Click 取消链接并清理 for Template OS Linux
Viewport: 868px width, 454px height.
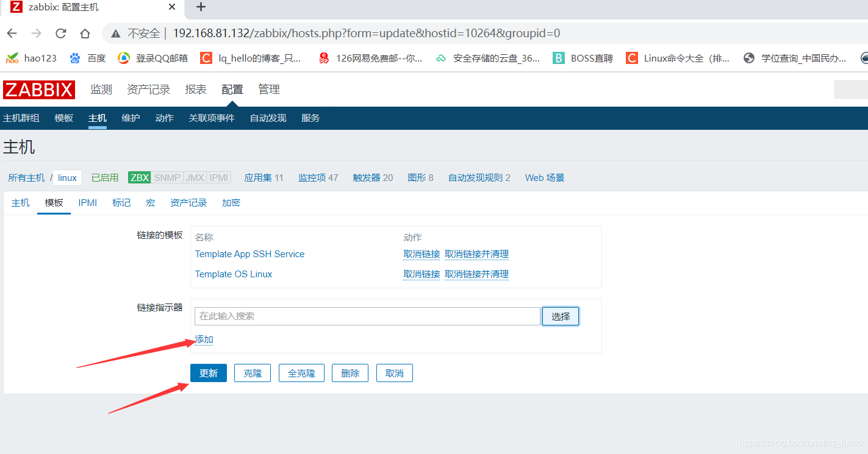(x=476, y=274)
